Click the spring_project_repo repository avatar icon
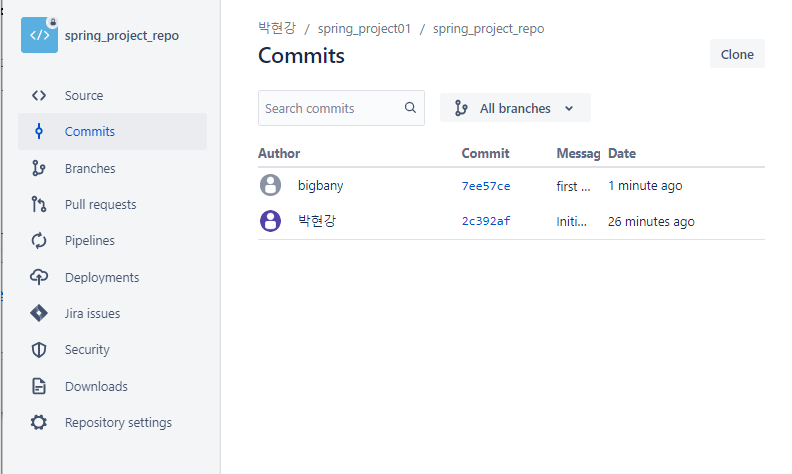This screenshot has width=792, height=474. 39,35
